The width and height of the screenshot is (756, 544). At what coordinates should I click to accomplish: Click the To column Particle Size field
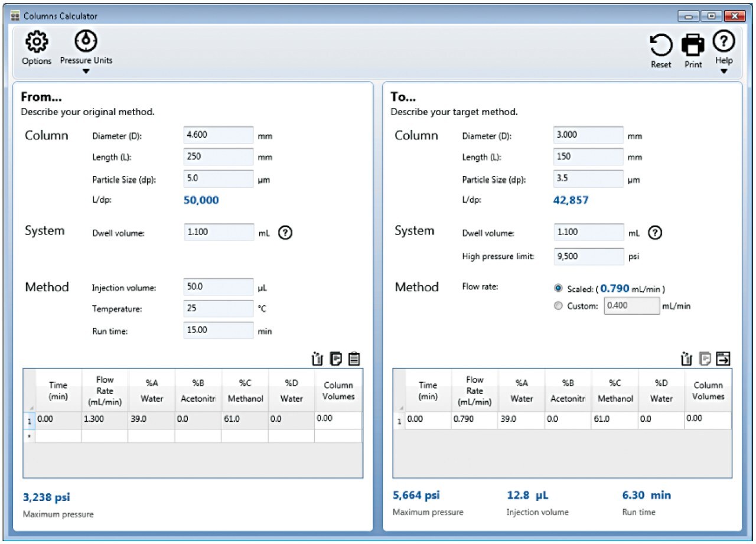click(588, 179)
